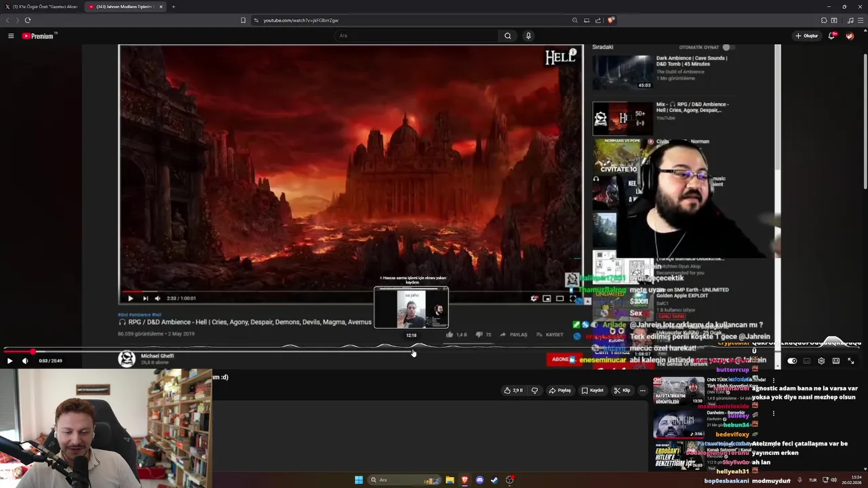Mute the outer player volume icon
The height and width of the screenshot is (488, 868).
click(25, 361)
